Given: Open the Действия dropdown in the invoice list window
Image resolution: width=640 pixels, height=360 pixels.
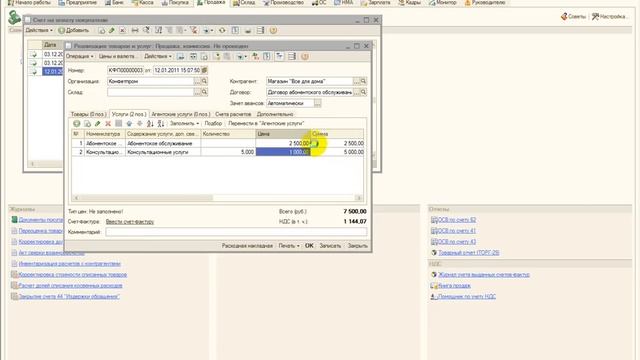Looking at the screenshot, I should 39,30.
